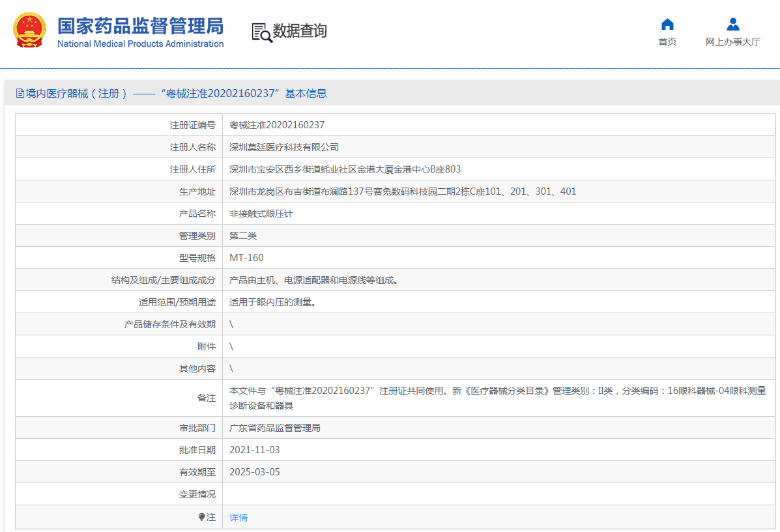
Task: Click the 注册证编号 label cell
Action: tap(119, 125)
